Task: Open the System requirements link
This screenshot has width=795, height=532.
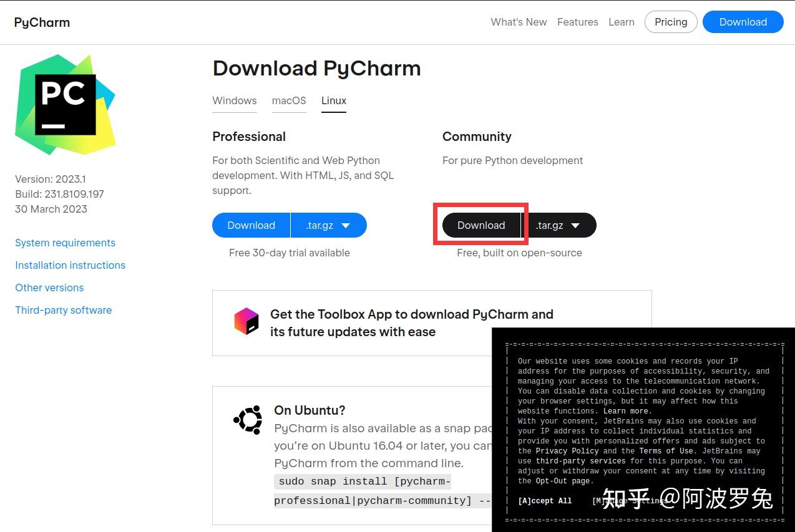Action: tap(65, 243)
